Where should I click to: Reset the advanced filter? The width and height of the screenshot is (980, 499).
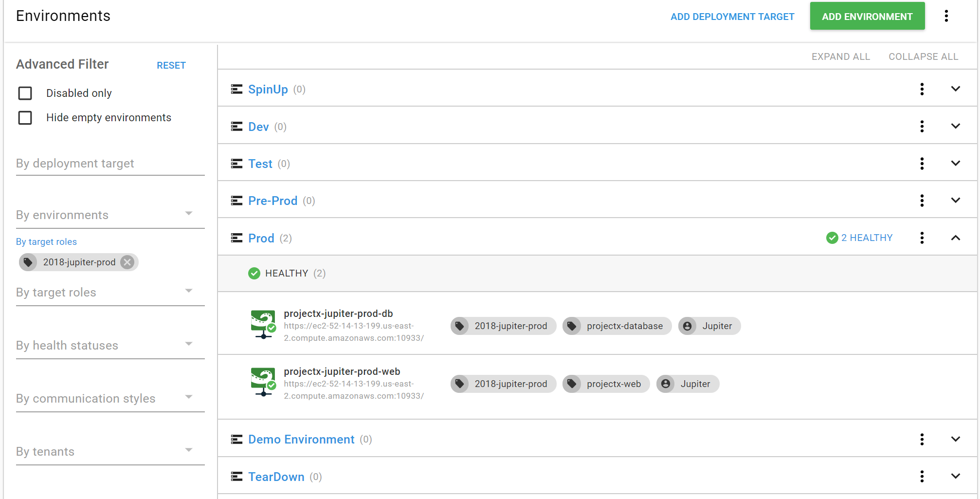(171, 65)
